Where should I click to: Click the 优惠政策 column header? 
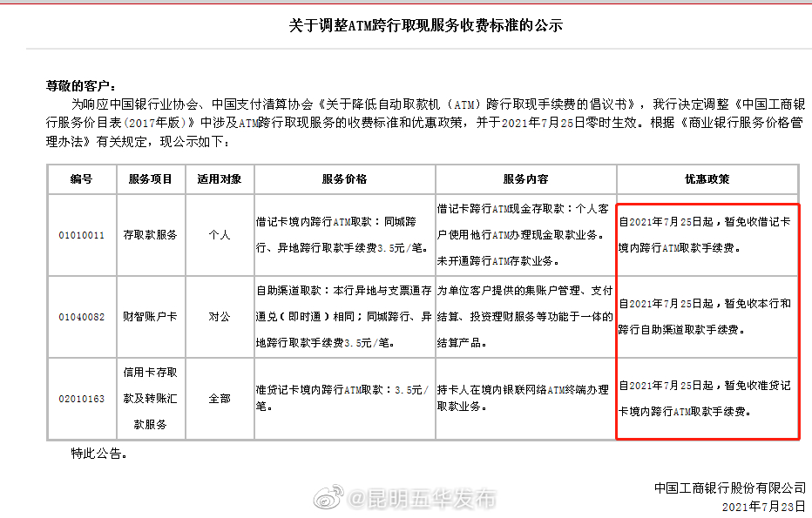[x=707, y=178]
